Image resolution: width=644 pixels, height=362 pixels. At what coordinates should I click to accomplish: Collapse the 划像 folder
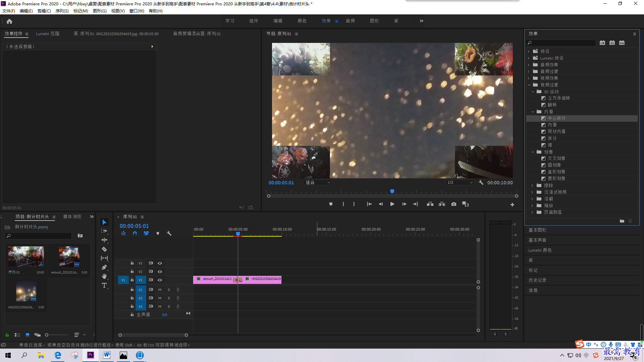pos(533,152)
